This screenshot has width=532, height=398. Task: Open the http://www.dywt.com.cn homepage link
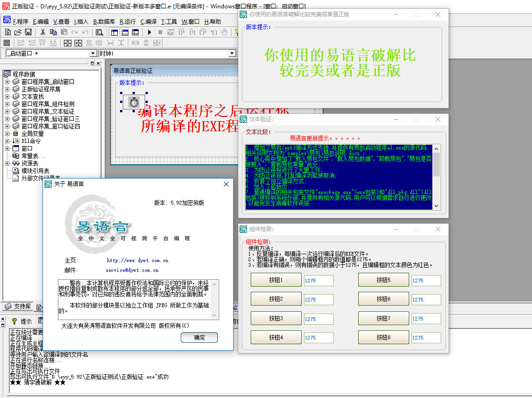pyautogui.click(x=138, y=261)
